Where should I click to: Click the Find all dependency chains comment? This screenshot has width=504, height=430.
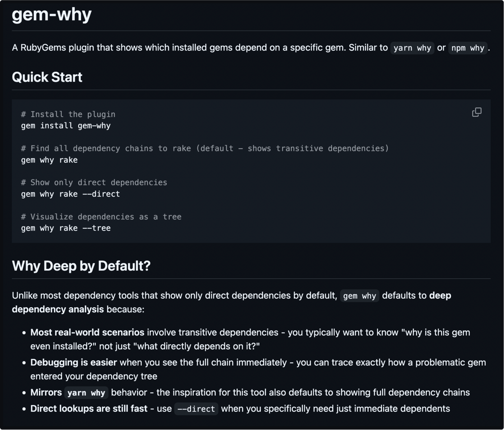pyautogui.click(x=205, y=148)
